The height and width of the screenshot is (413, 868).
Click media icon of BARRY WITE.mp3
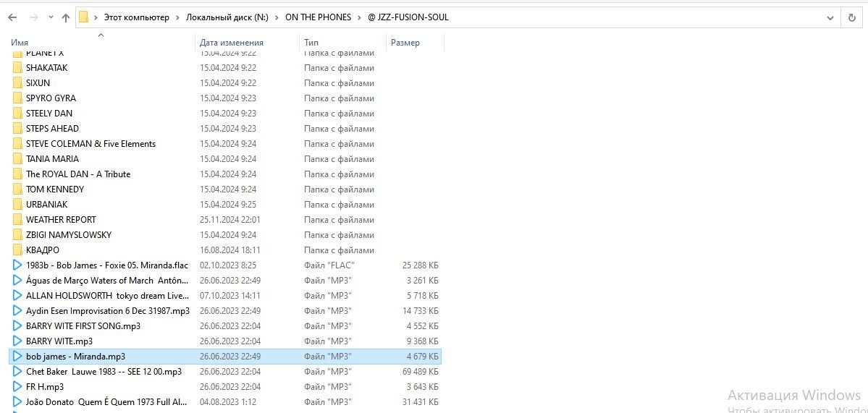click(x=17, y=341)
